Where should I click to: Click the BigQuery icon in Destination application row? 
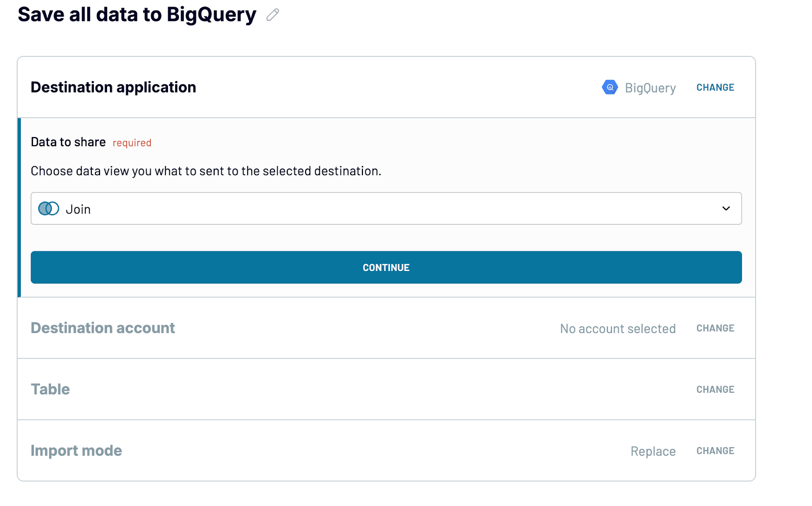[x=610, y=87]
